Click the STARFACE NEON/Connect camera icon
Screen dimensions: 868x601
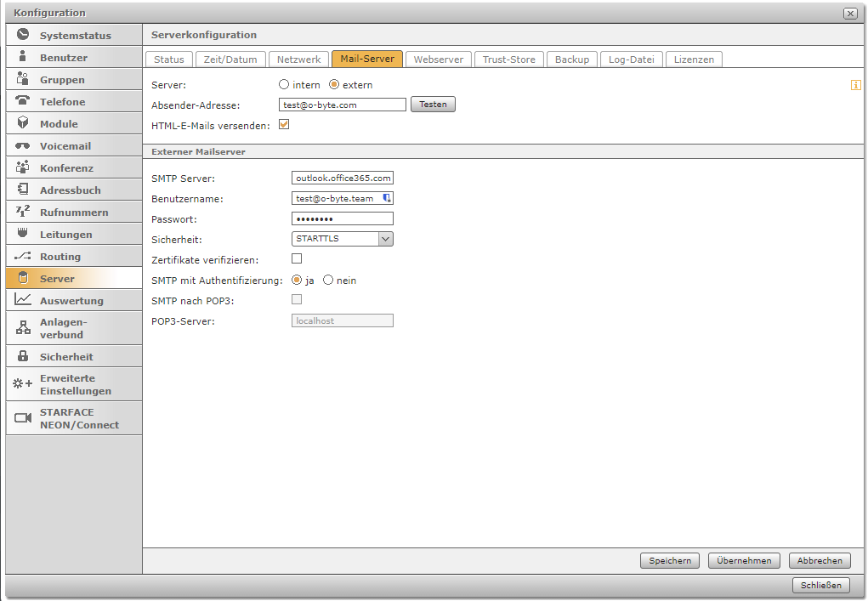point(23,418)
